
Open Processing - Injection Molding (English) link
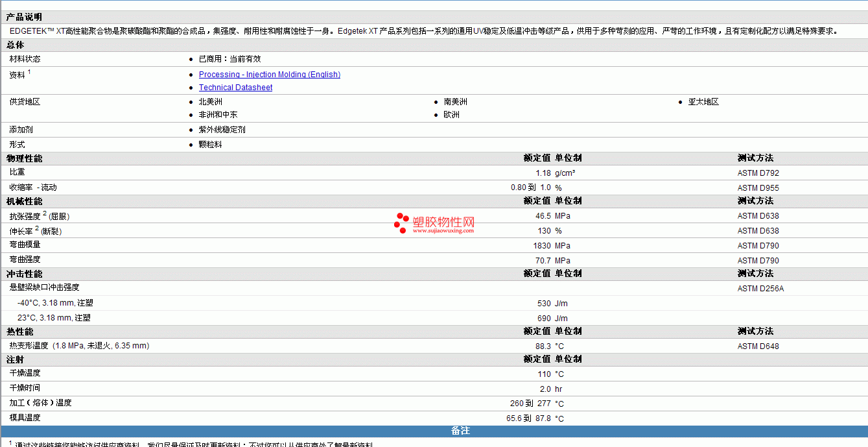tap(269, 75)
